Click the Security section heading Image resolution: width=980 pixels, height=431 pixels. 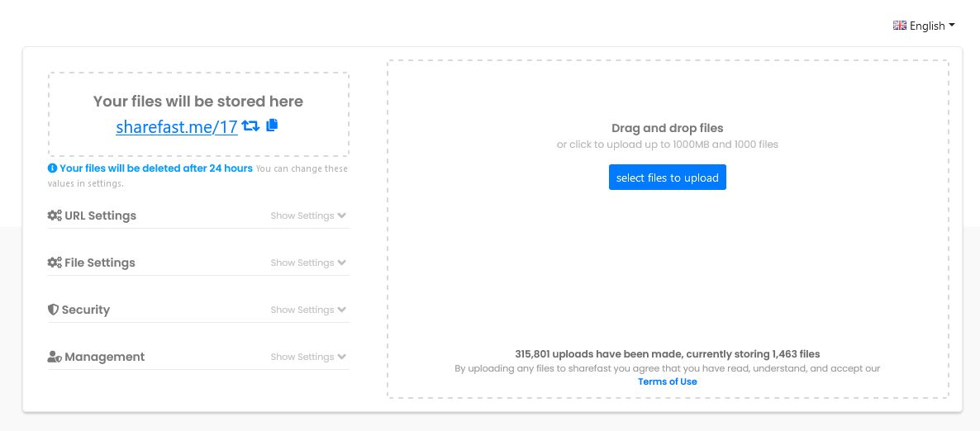[86, 310]
